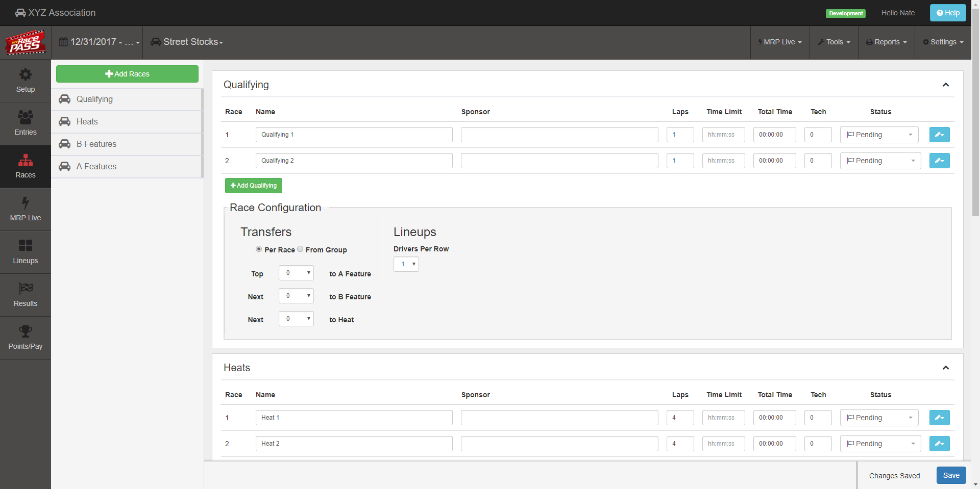Select From Group transfers option
Screen dimensions: 980x489
pos(300,249)
